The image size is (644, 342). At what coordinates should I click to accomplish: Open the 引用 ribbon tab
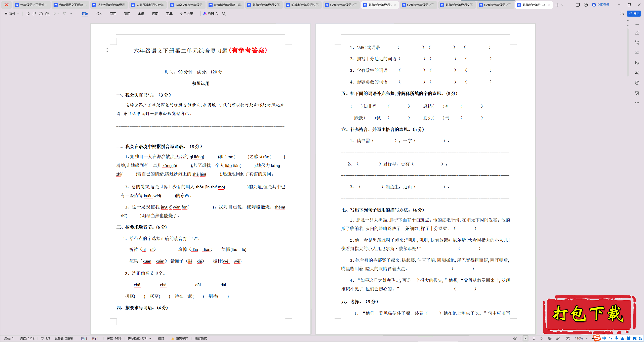(x=127, y=14)
